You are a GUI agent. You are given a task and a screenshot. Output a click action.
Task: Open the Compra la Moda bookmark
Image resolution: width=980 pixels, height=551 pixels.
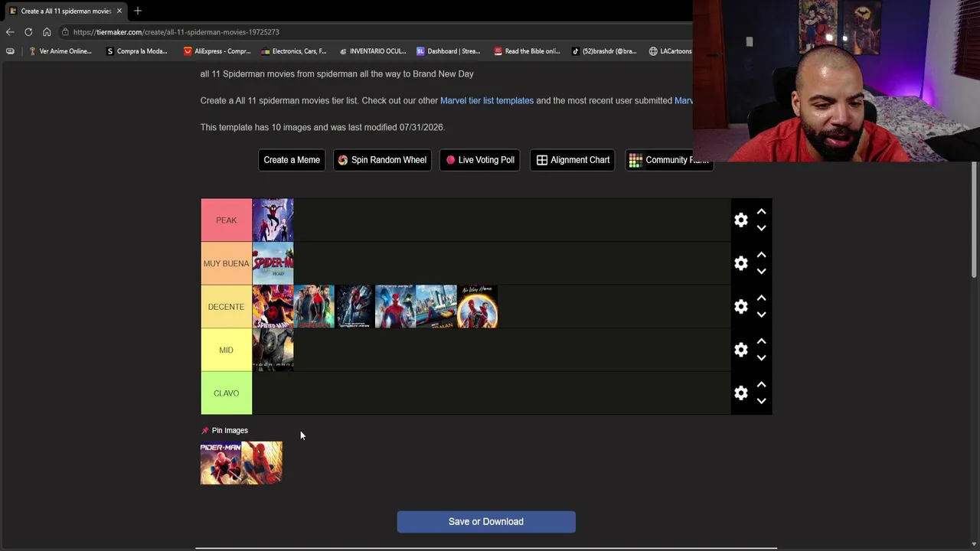point(137,51)
